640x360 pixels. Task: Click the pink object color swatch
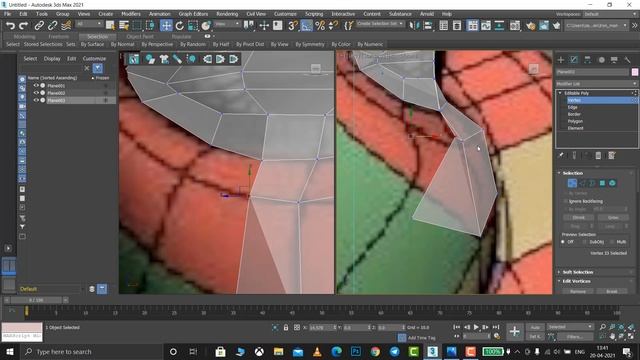635,72
